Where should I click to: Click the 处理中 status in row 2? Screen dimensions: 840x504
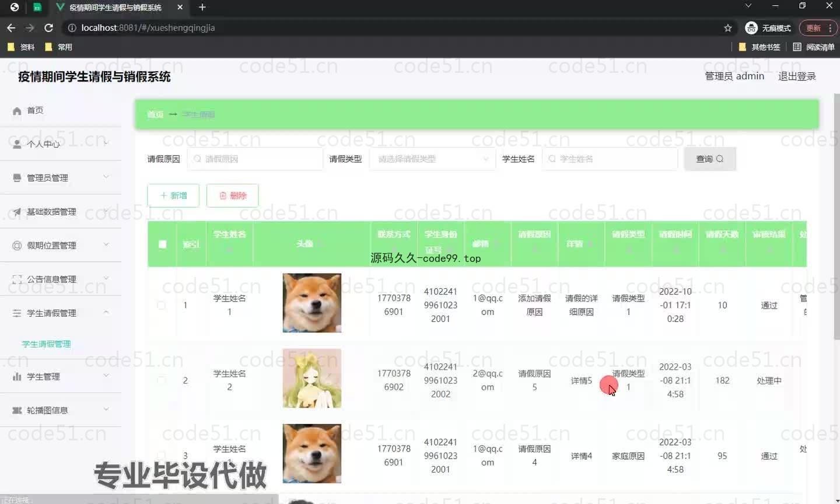click(x=769, y=380)
